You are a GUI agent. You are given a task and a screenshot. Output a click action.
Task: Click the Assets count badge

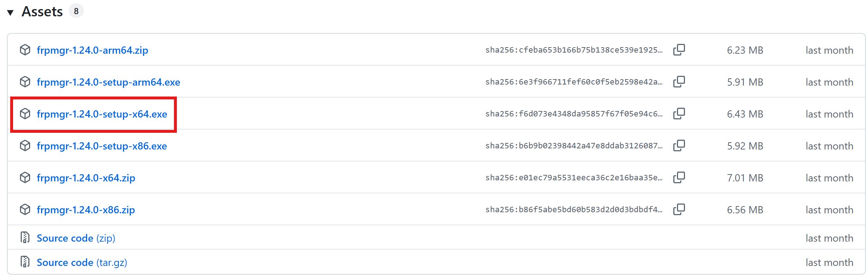[76, 11]
